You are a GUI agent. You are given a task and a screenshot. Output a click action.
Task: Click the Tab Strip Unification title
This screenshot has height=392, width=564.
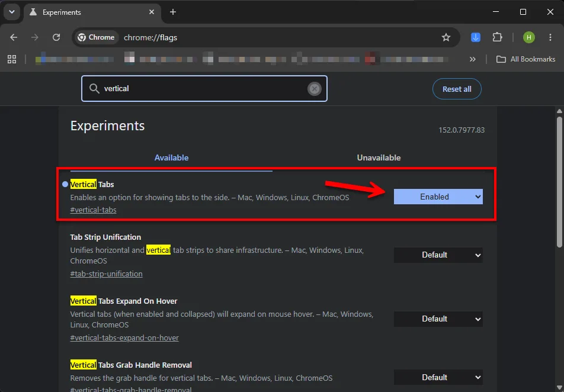[x=105, y=237]
